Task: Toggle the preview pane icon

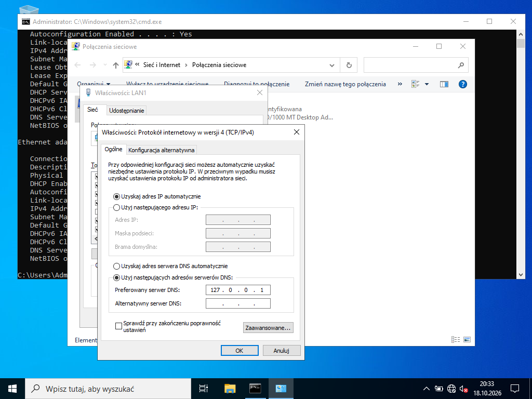Action: pyautogui.click(x=444, y=84)
